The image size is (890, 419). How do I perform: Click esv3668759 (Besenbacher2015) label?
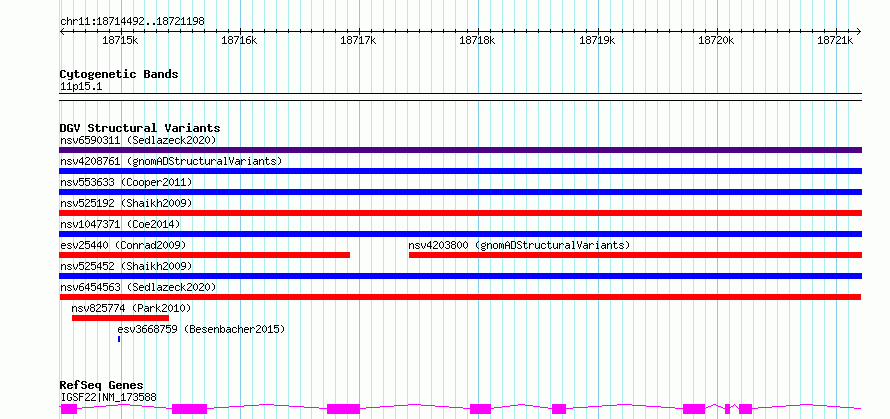pyautogui.click(x=201, y=329)
